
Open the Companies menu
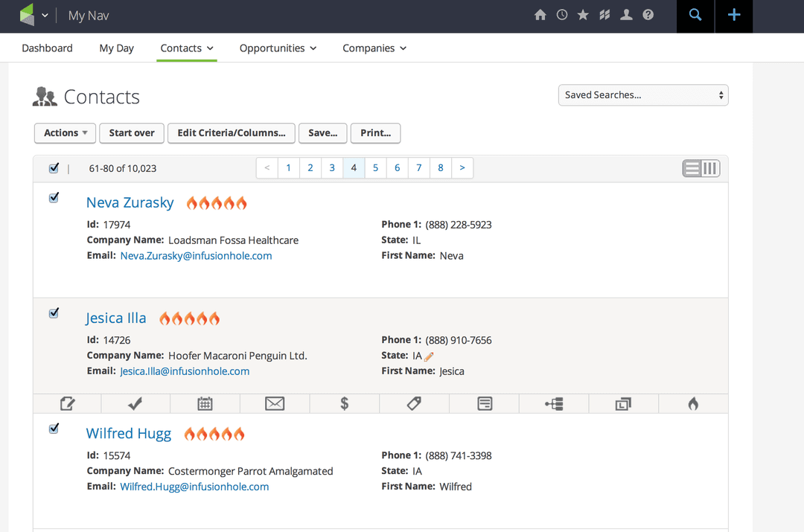click(374, 48)
